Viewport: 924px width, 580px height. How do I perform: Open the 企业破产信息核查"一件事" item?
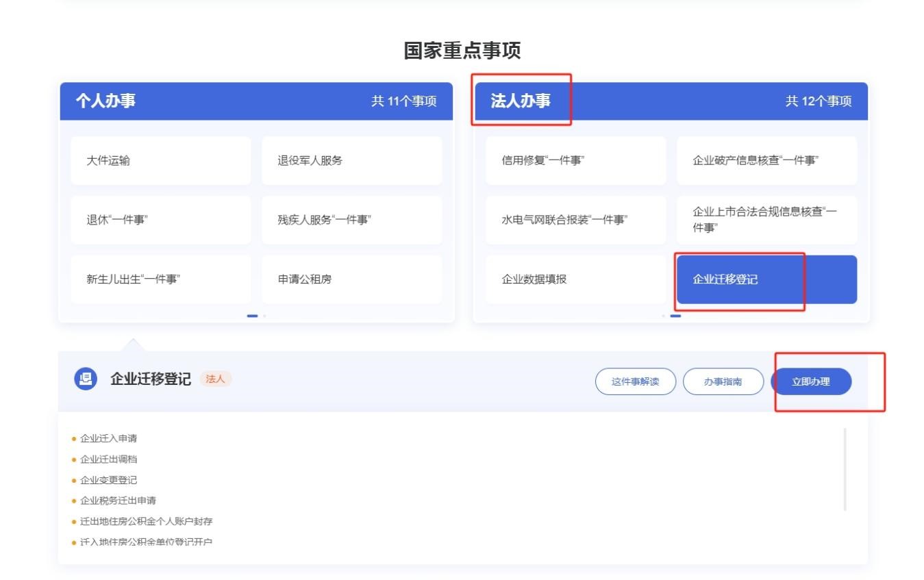pos(766,161)
